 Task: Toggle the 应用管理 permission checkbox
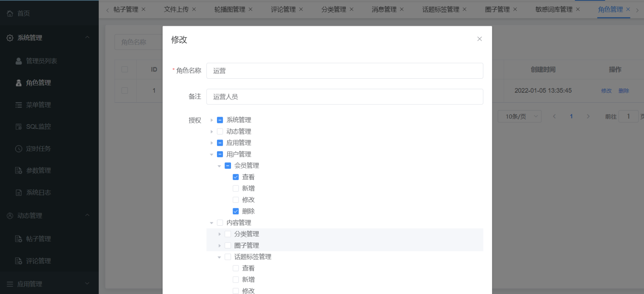[220, 143]
